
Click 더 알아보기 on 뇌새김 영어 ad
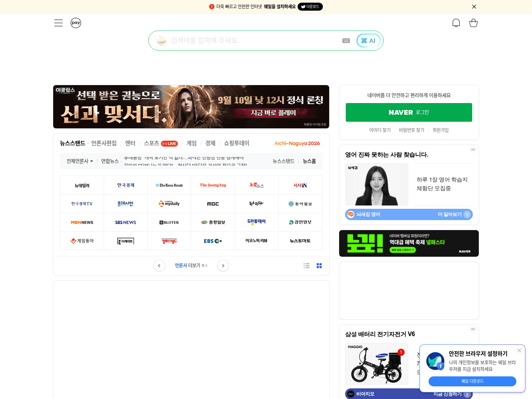pos(454,214)
